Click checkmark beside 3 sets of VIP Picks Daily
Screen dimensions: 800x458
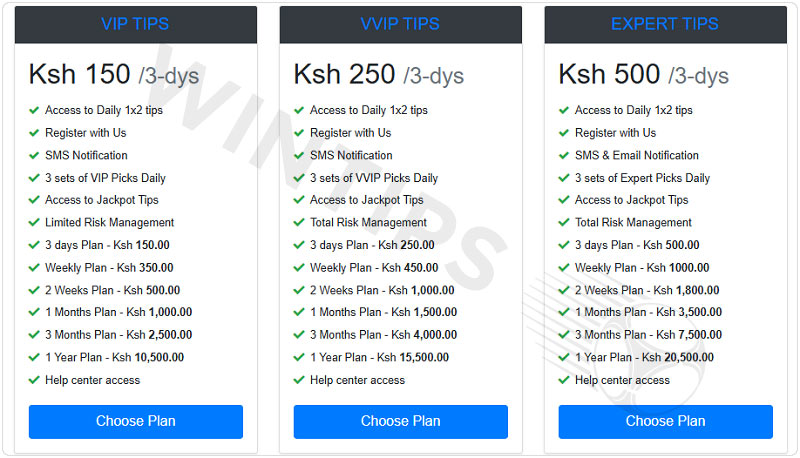pos(34,178)
